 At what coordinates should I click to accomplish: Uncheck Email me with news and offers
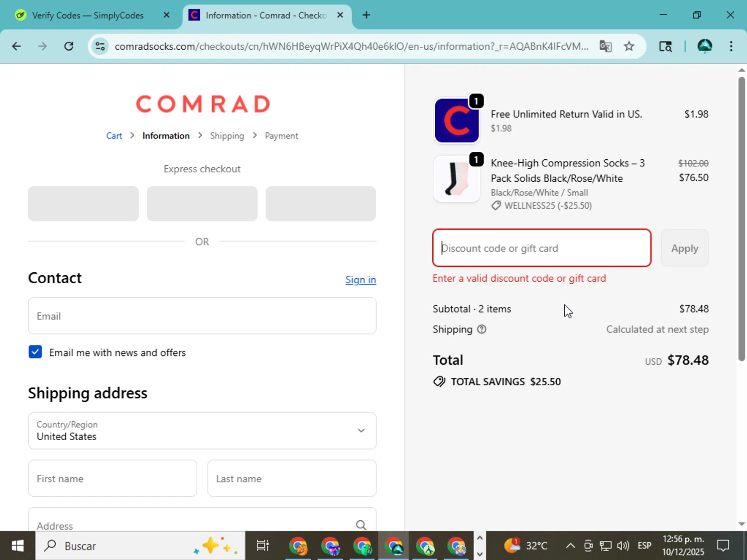(x=35, y=352)
